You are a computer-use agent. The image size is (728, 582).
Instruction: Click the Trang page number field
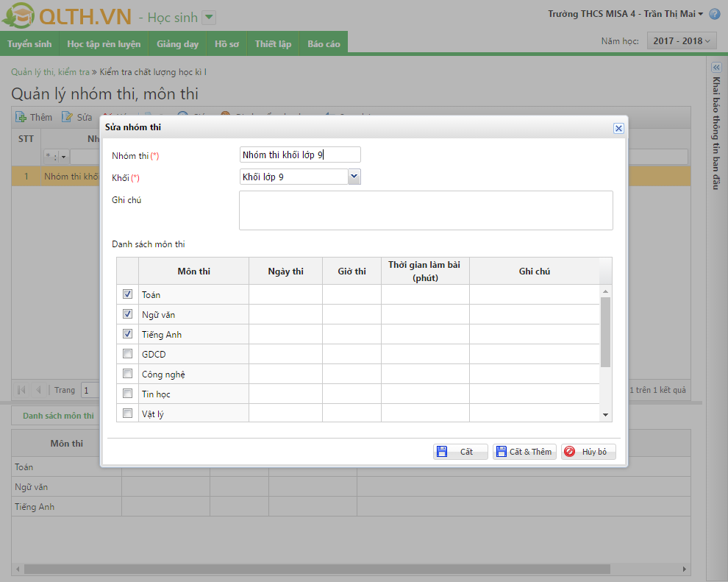pos(90,390)
